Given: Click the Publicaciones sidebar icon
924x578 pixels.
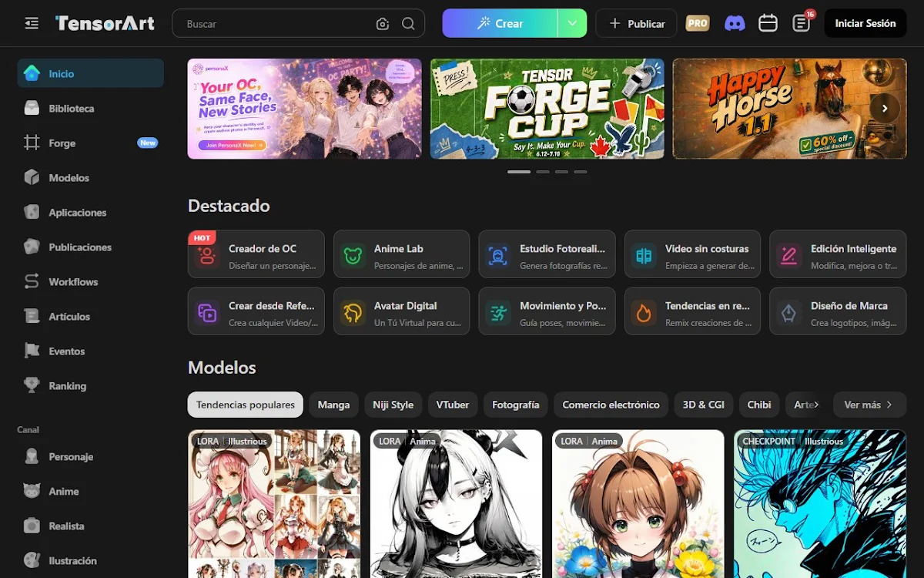Looking at the screenshot, I should pos(32,247).
